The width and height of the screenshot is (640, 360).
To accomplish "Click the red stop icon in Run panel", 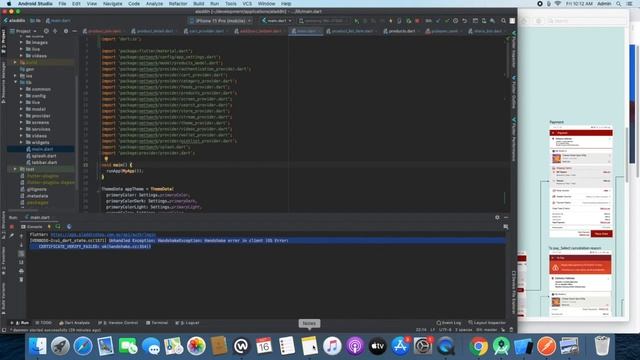I will pos(12,227).
